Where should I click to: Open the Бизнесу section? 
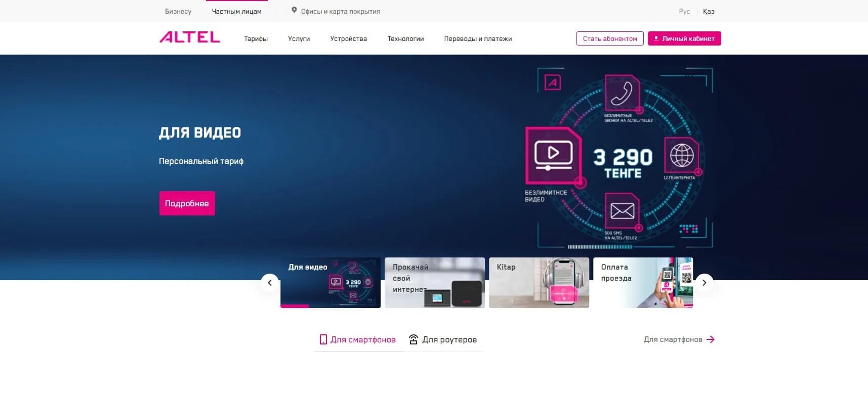[x=178, y=11]
